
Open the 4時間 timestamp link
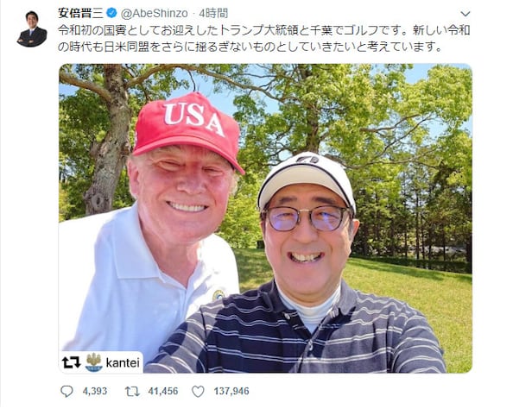pos(213,13)
